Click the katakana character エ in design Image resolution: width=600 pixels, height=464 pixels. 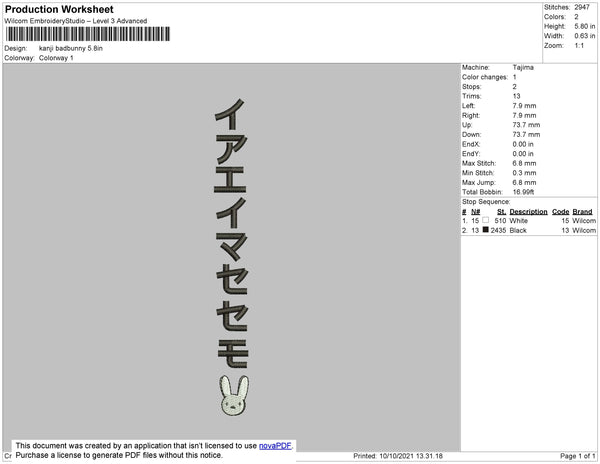(230, 180)
